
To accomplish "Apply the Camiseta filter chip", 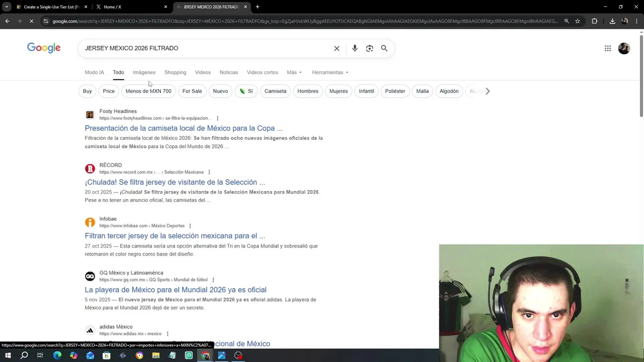I will [275, 91].
